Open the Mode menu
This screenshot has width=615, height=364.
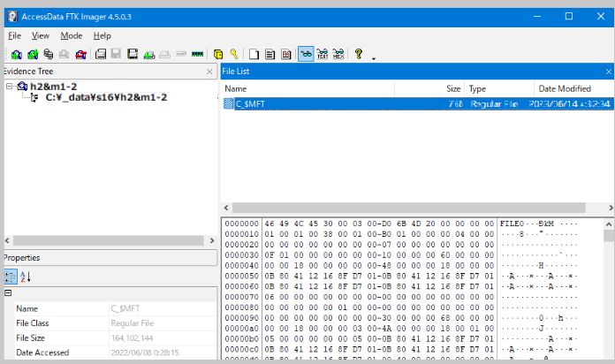coord(72,36)
